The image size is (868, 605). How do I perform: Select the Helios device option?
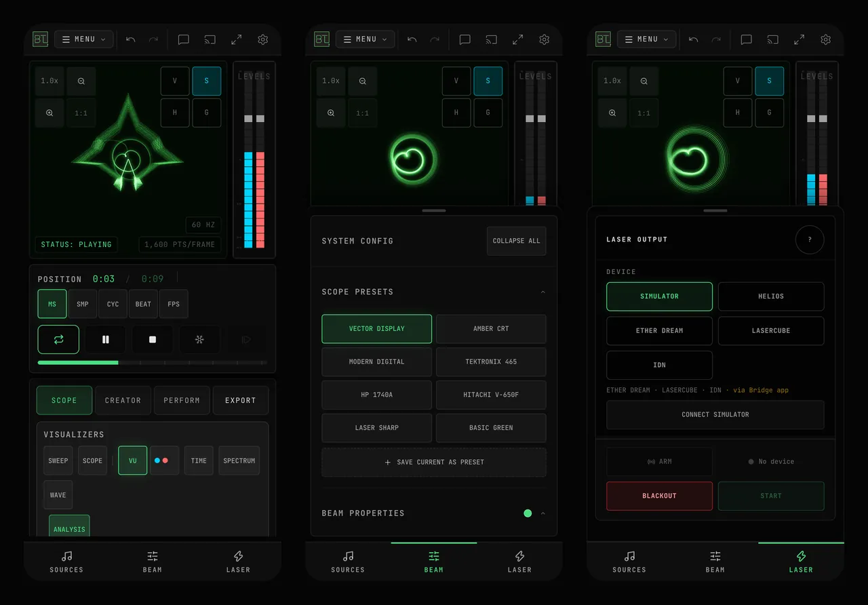[771, 296]
